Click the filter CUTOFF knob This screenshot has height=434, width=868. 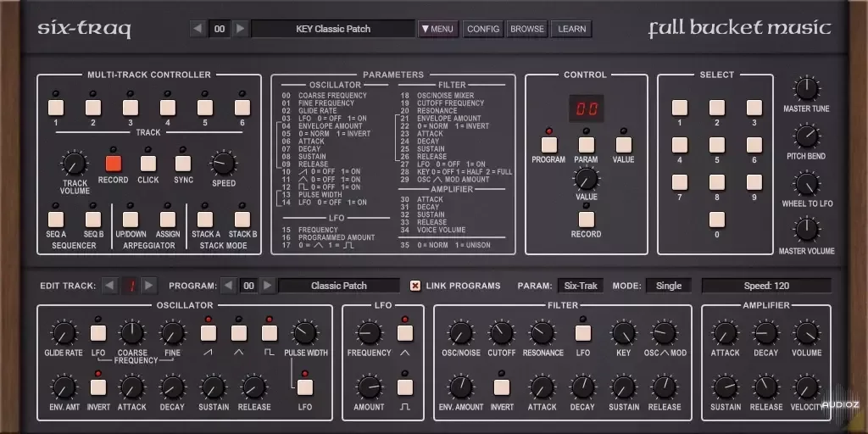(501, 333)
